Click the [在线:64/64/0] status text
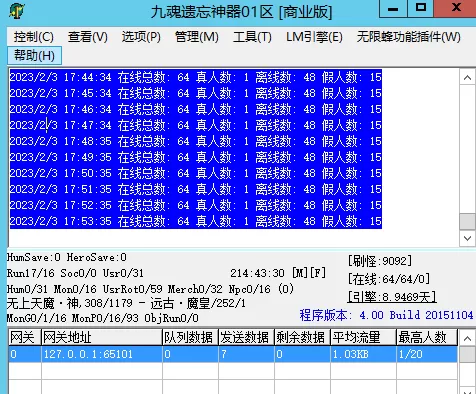 click(x=389, y=279)
